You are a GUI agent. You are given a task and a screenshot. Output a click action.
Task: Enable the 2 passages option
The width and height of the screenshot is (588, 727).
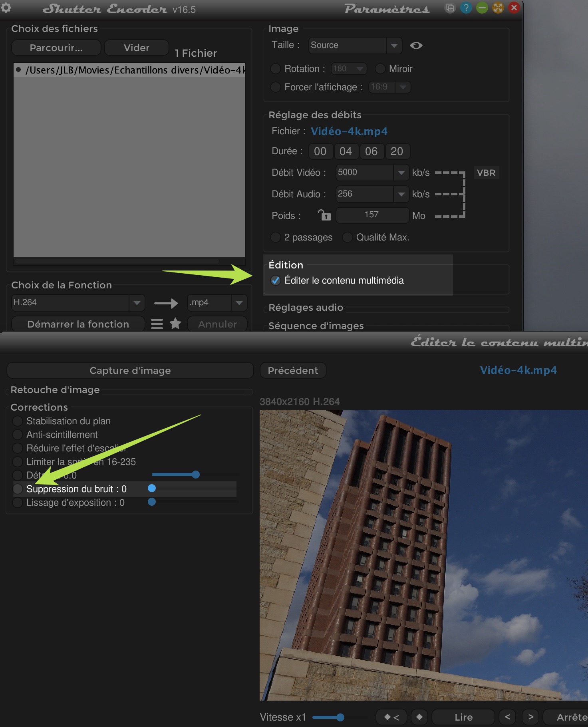click(276, 237)
